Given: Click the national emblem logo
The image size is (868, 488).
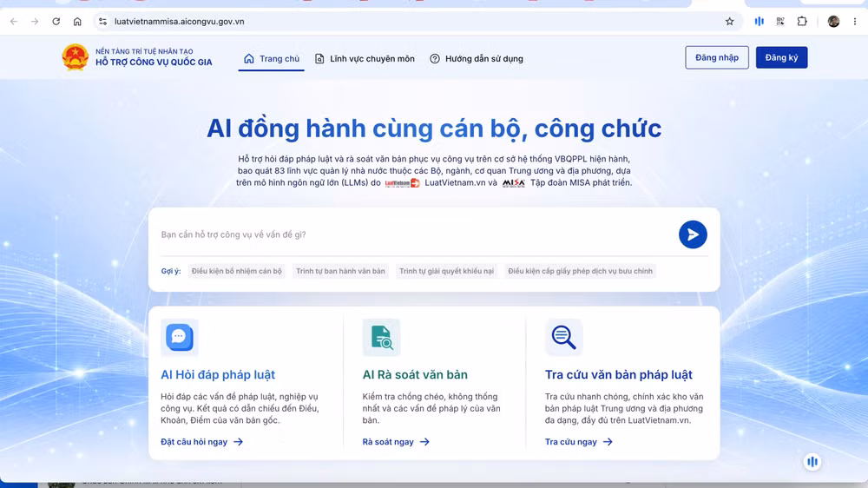Looking at the screenshot, I should [x=76, y=57].
